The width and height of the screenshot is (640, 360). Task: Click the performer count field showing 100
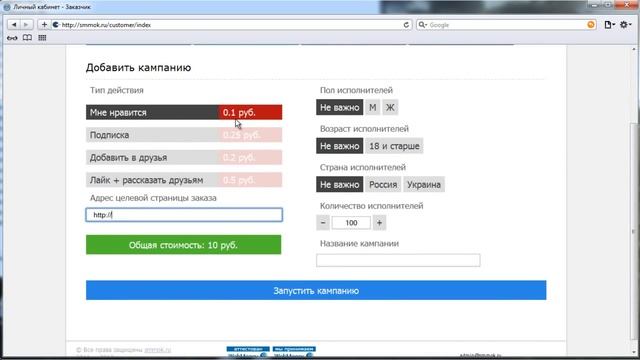pos(351,223)
